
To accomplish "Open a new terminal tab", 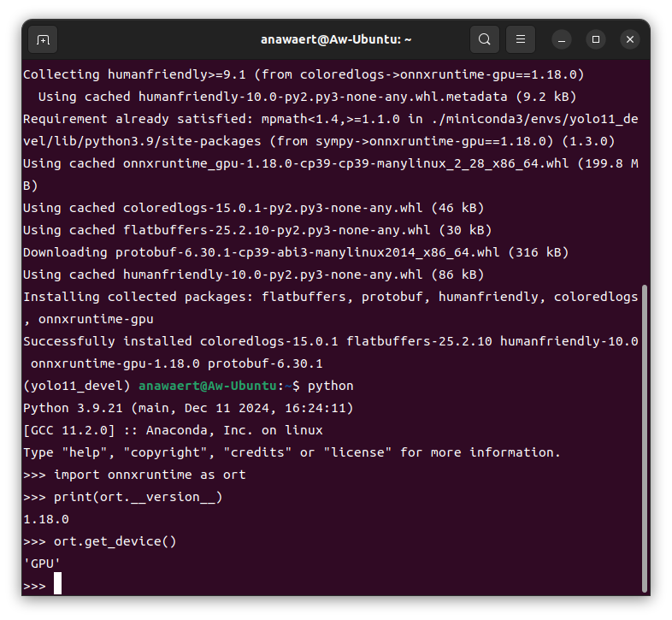I will 43,39.
